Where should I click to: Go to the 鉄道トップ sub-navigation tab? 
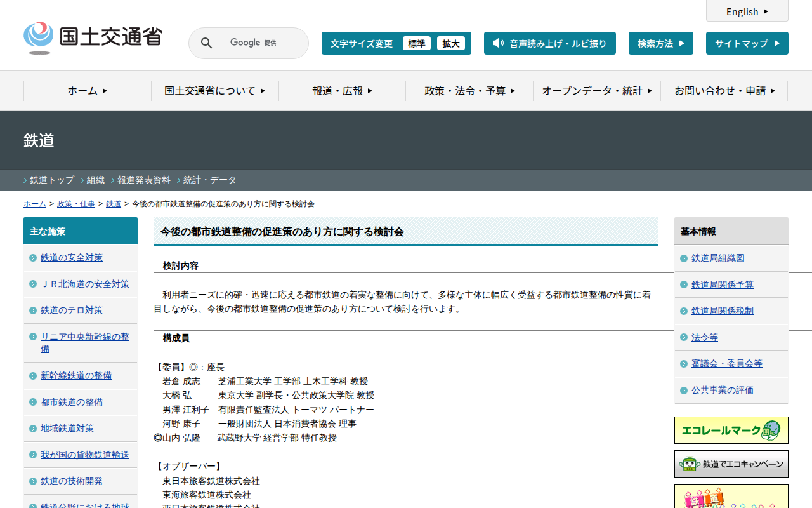click(51, 180)
